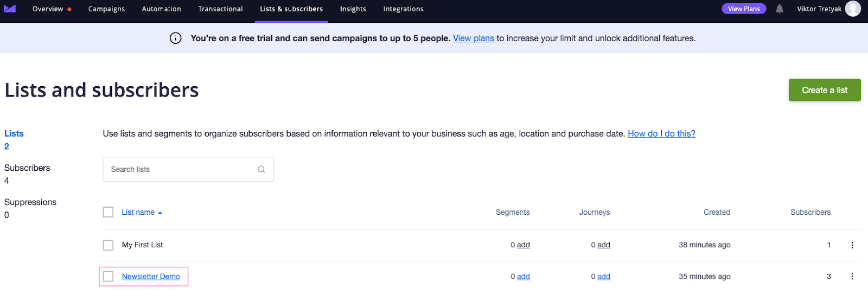Click the View Plans pill button

coord(743,9)
